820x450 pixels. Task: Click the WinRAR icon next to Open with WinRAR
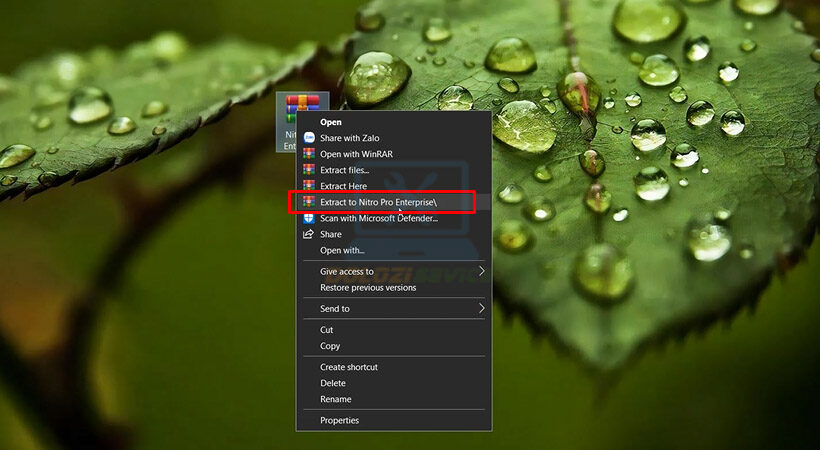pyautogui.click(x=309, y=154)
